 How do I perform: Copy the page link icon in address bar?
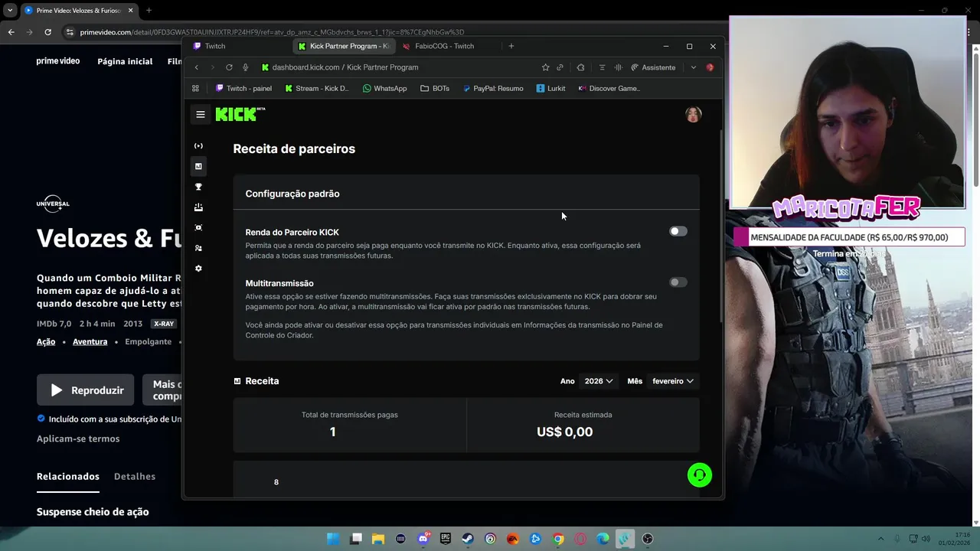point(560,67)
